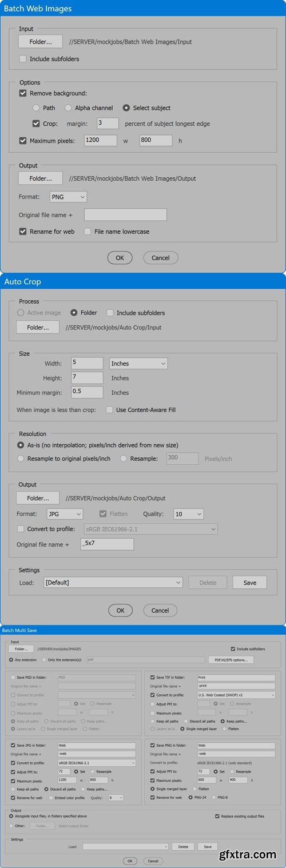This screenshot has height=868, width=286.
Task: Uncheck Replace existing output files
Action: click(x=217, y=817)
